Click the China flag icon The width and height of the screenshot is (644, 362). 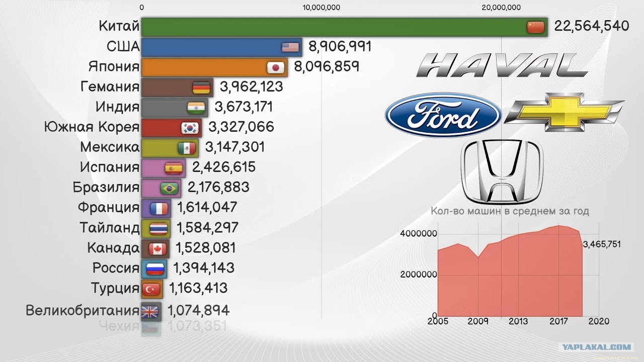pos(536,27)
